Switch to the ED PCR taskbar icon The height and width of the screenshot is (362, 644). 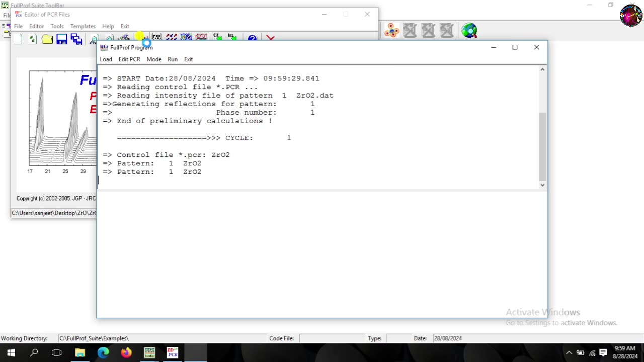pyautogui.click(x=173, y=353)
